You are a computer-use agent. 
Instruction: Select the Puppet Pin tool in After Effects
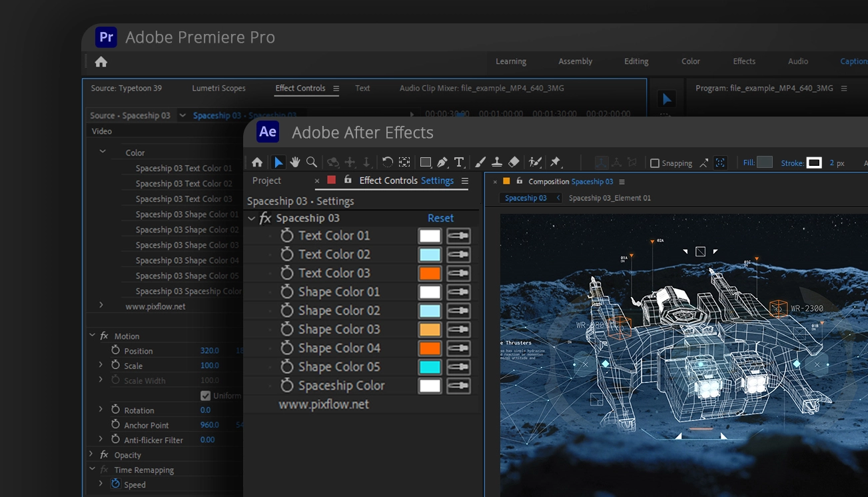click(556, 163)
